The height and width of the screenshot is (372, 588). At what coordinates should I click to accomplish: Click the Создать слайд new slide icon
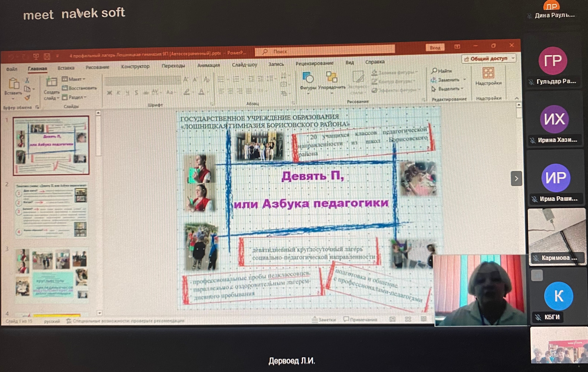[52, 82]
